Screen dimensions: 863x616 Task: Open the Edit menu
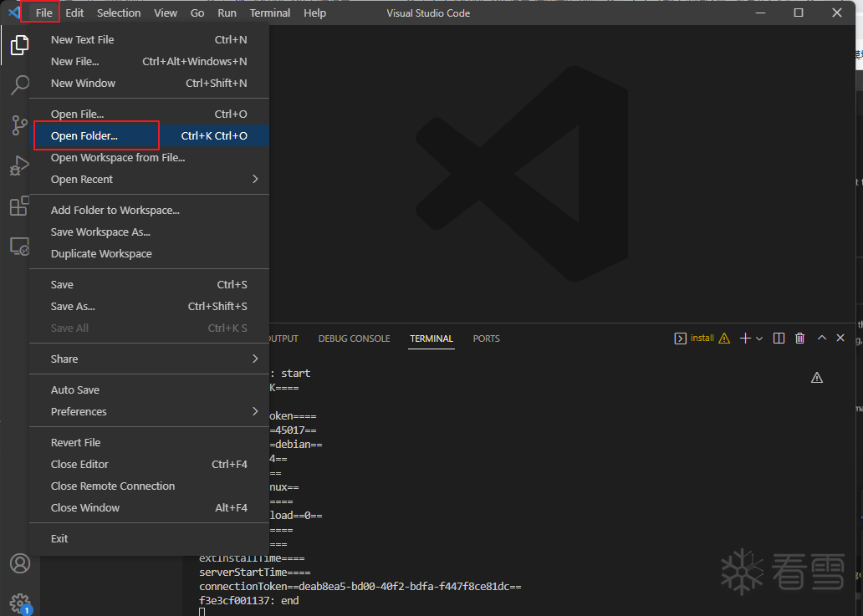pyautogui.click(x=74, y=13)
